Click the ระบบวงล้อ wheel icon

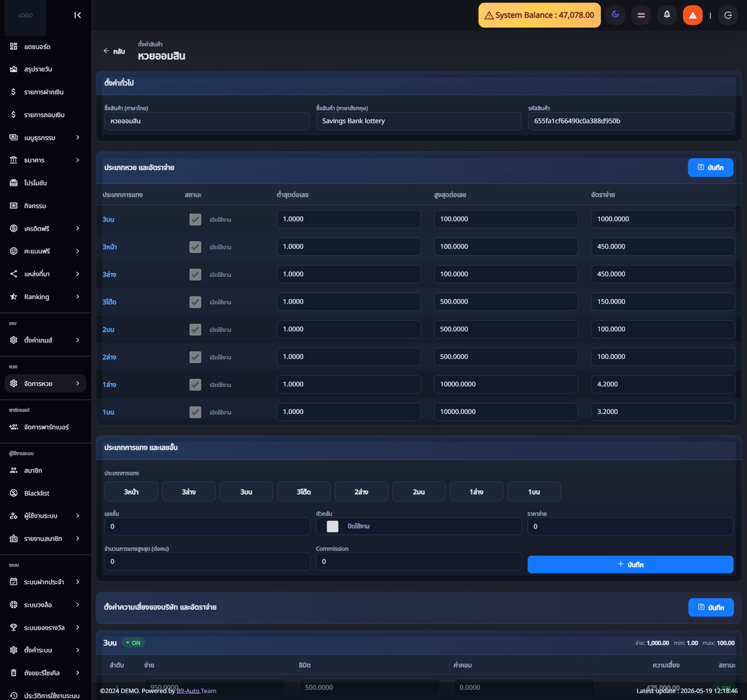pyautogui.click(x=14, y=605)
